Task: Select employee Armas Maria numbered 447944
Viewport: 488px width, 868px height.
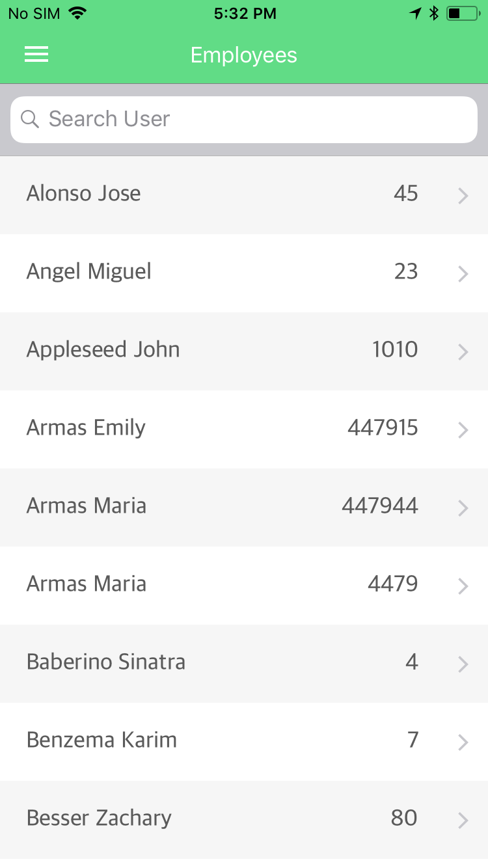Action: click(87, 506)
